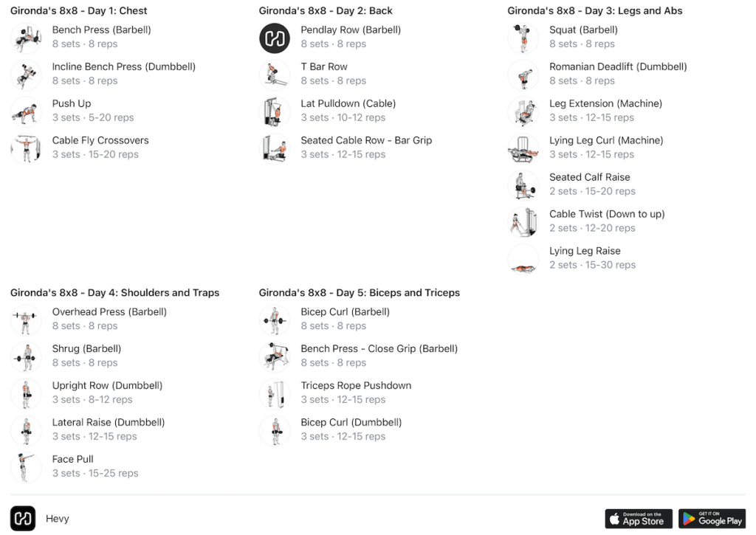The width and height of the screenshot is (756, 535).
Task: Open the Google Play download button
Action: click(x=712, y=519)
